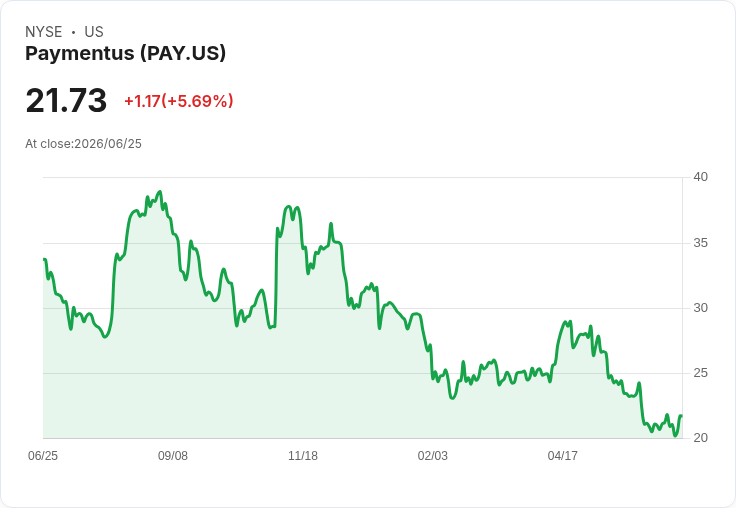Viewport: 736px width, 508px height.
Task: Click the +1.17(+5.69%) price change
Action: (x=179, y=101)
